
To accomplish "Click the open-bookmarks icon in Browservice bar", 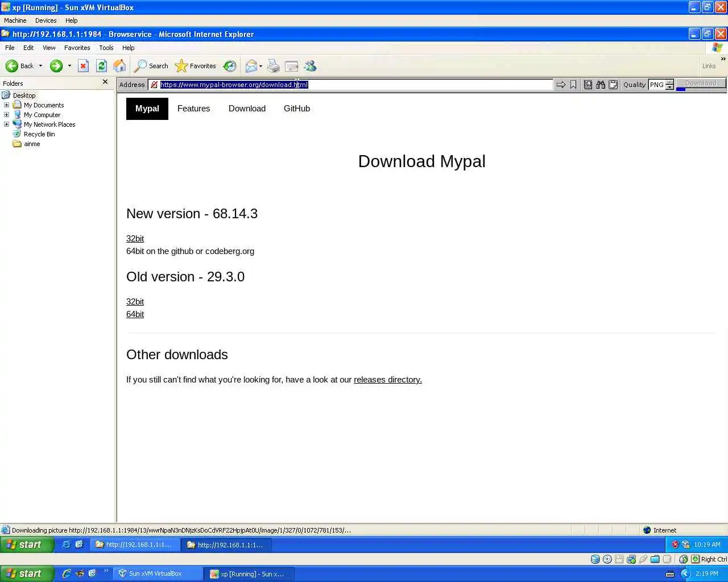I will tap(588, 85).
